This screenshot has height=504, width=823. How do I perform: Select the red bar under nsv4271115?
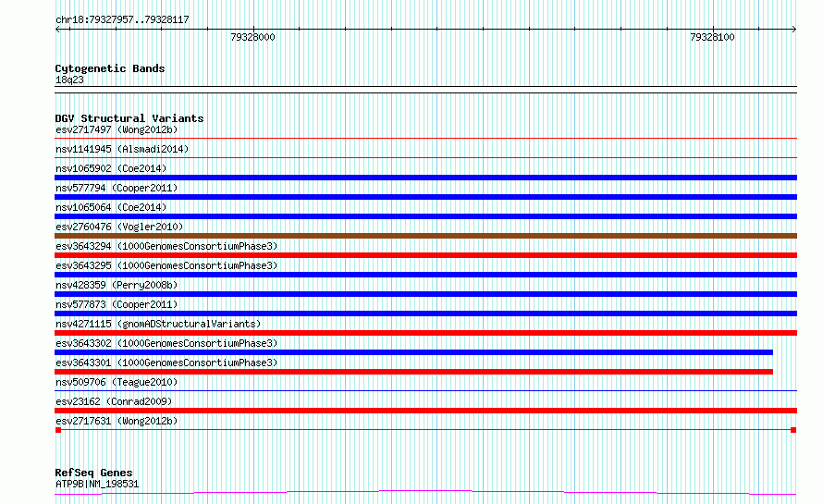pos(425,333)
